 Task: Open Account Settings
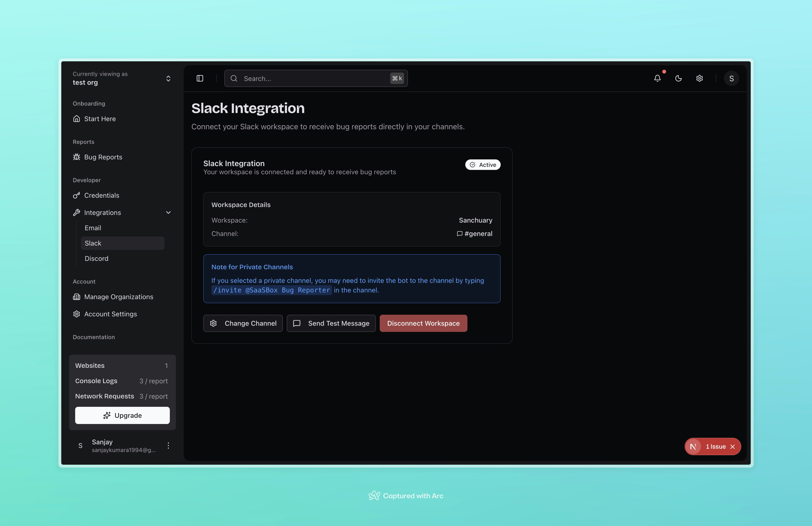(110, 314)
